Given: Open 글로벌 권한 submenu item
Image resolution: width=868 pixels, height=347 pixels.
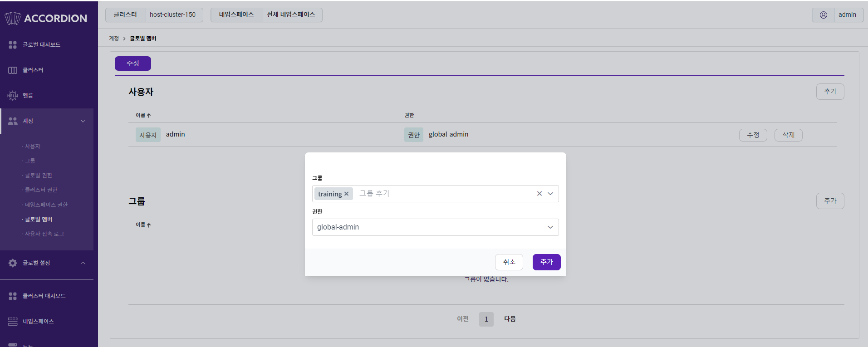Looking at the screenshot, I should click(39, 175).
